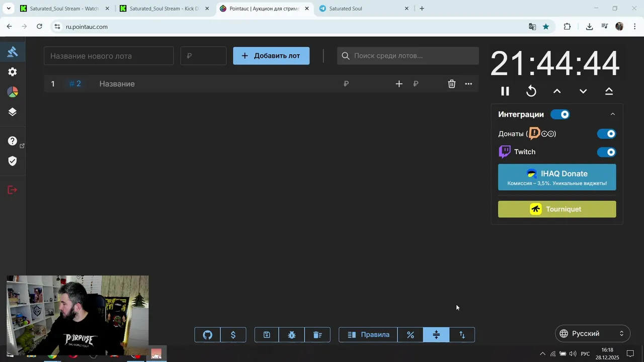Delete lot 1 with the trash icon

(x=452, y=84)
